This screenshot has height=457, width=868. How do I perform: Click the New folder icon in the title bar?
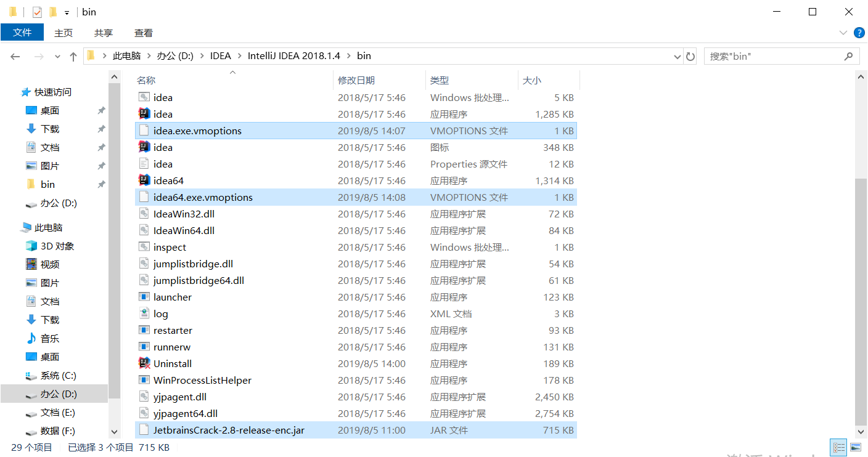53,12
